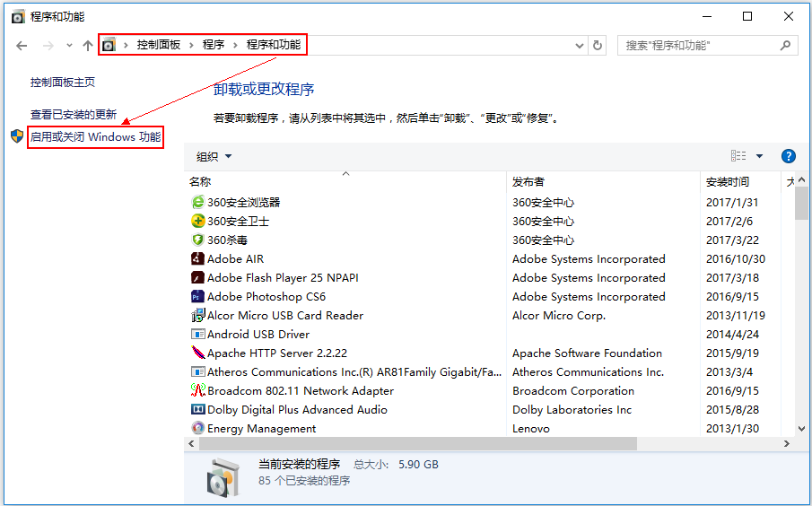Click the vertical scrollbar down arrow

(x=801, y=429)
